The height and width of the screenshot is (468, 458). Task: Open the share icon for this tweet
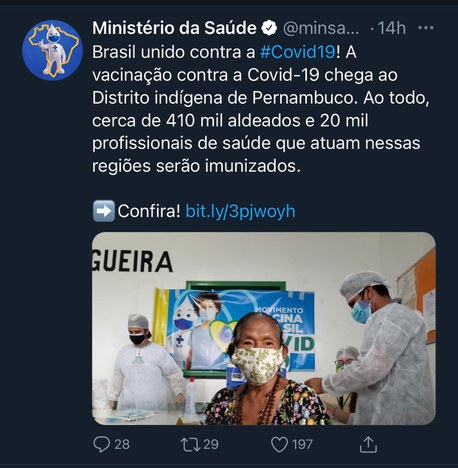tap(368, 445)
